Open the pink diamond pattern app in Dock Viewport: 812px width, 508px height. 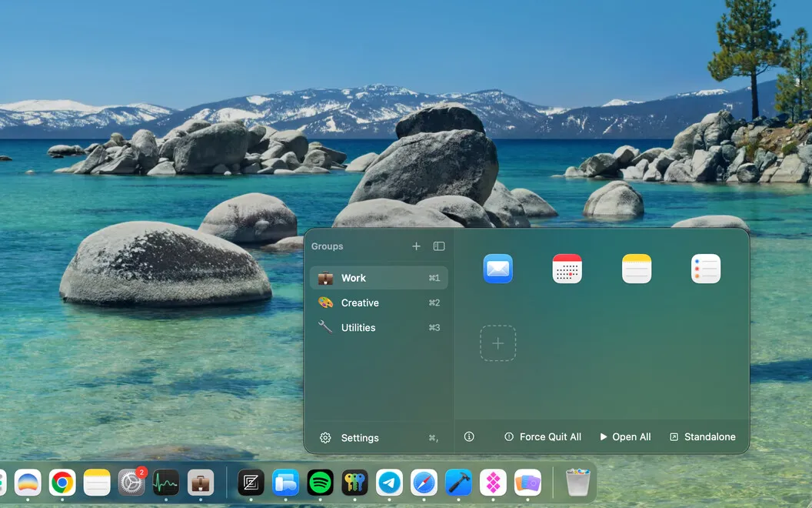[x=493, y=483]
